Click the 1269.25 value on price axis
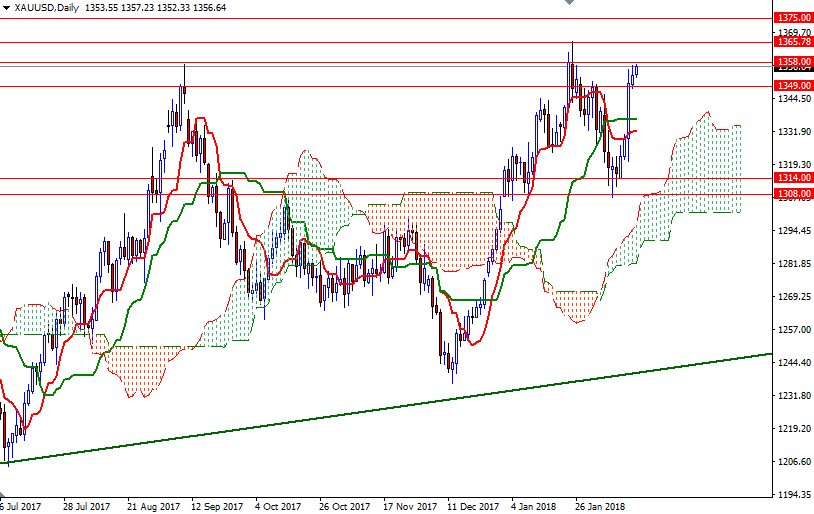This screenshot has width=814, height=514. (x=794, y=296)
